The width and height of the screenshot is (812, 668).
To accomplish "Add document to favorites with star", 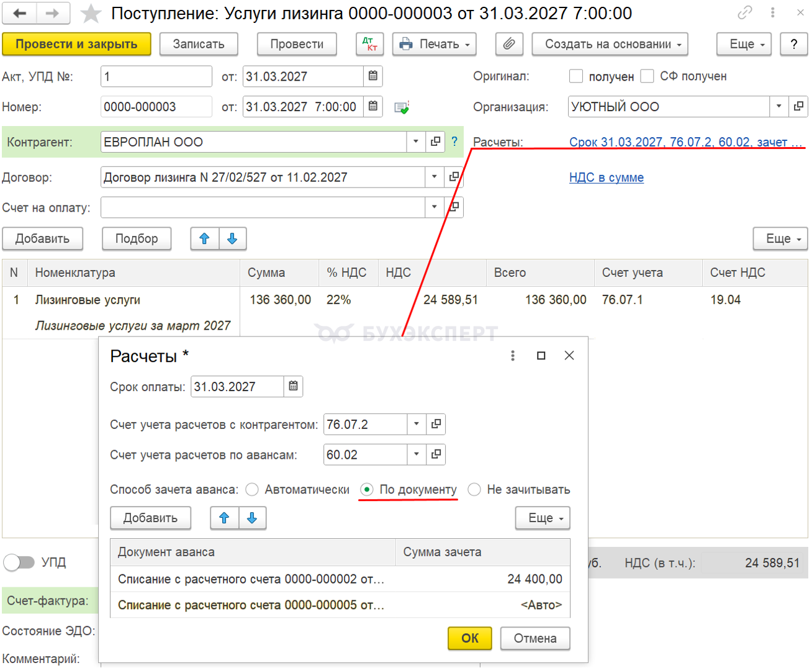I will [x=91, y=14].
